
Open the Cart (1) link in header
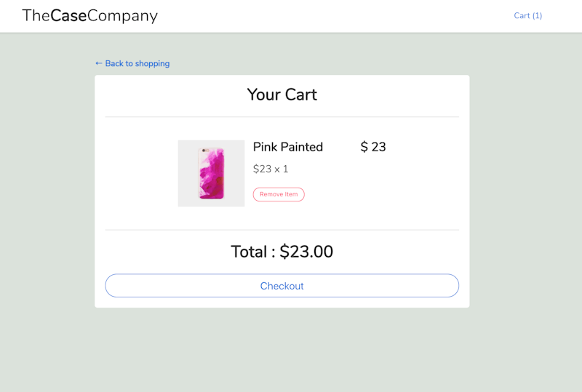528,15
